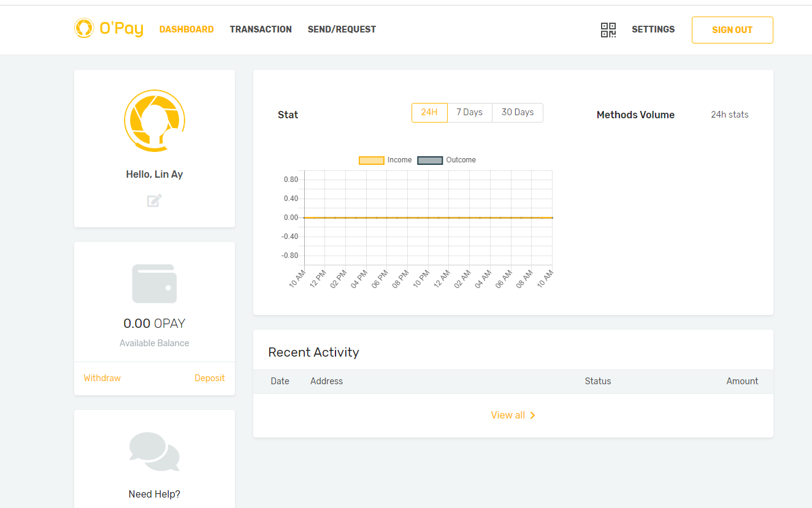Open the Dashboard nav item
This screenshot has height=508, width=812.
tap(186, 29)
